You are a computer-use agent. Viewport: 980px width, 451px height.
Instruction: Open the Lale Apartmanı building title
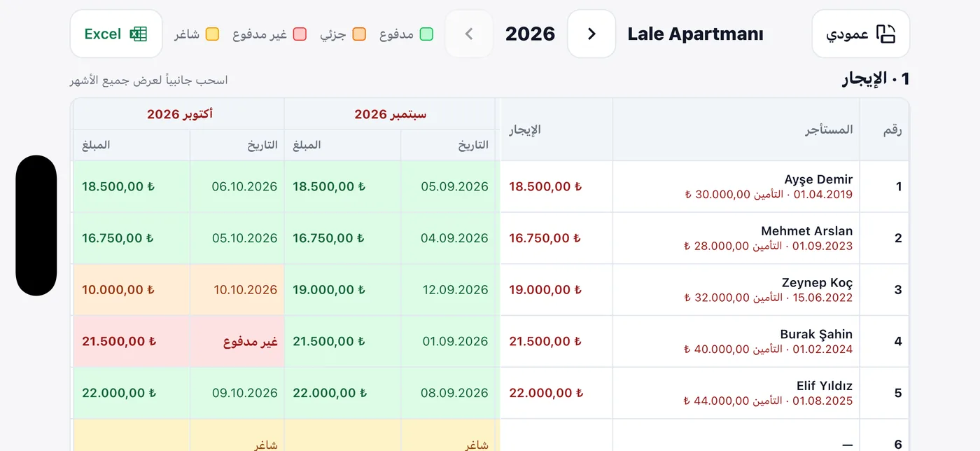pos(695,34)
